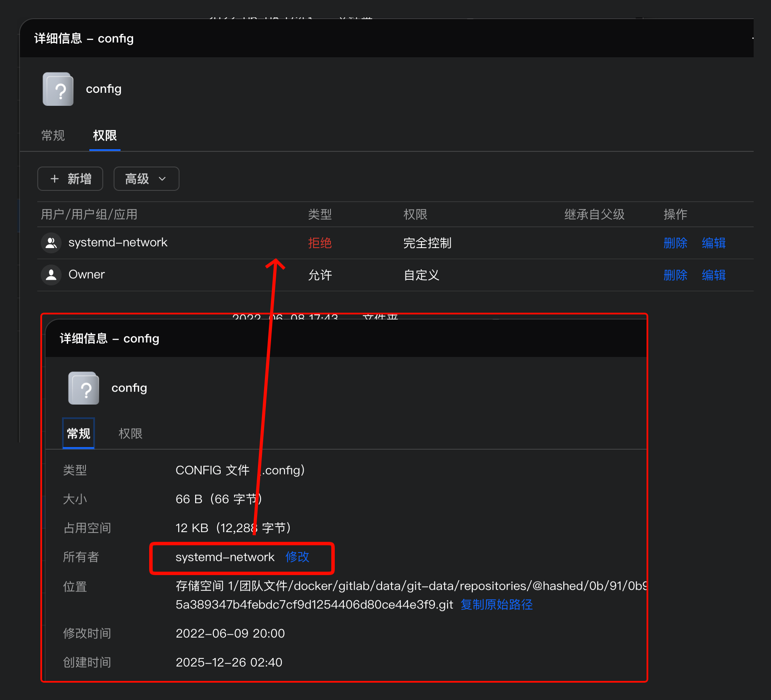
Task: Click the Owner user avatar icon
Action: [51, 275]
